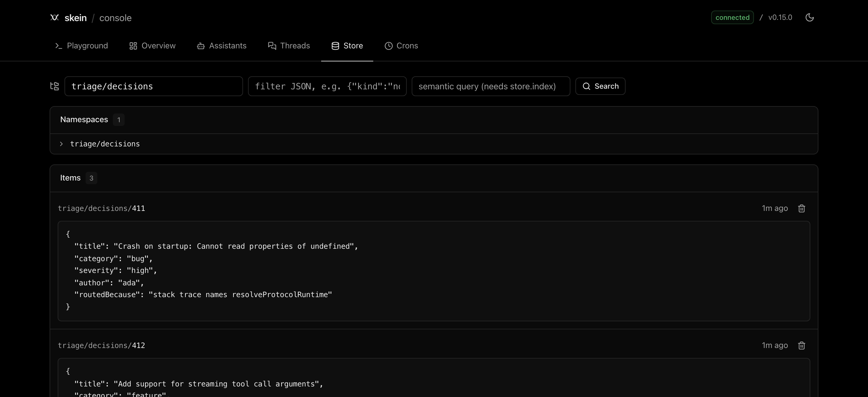Click the routedBecause stack trace line

point(203,295)
